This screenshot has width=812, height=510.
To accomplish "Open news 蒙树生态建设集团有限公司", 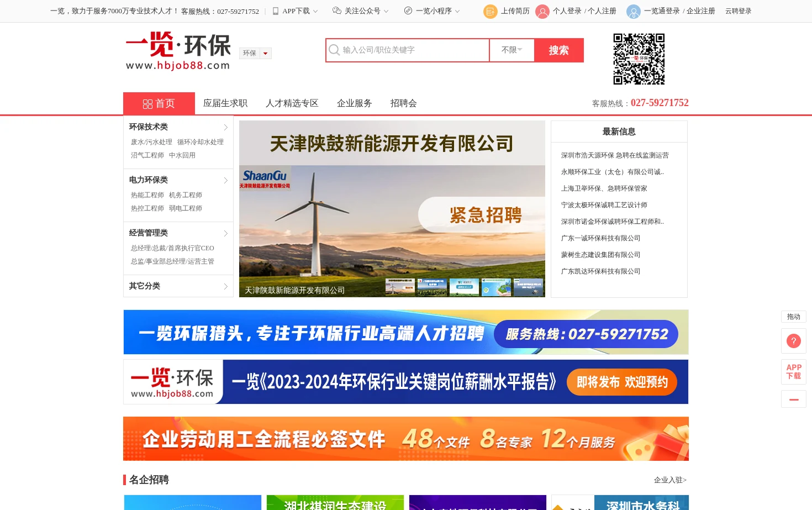I will [x=600, y=255].
